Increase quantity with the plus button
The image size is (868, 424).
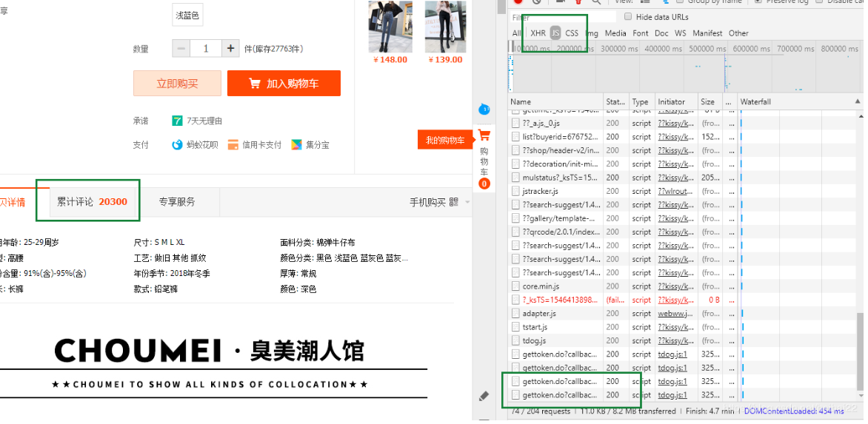tap(231, 49)
